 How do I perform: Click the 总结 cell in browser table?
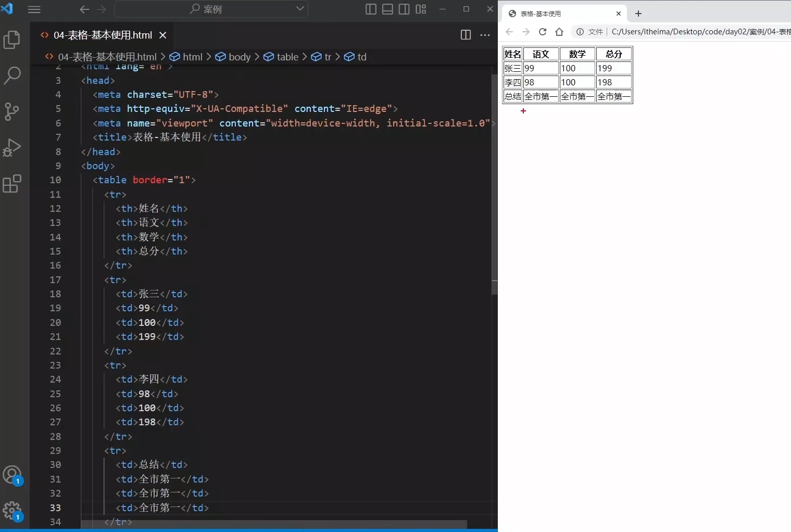(513, 96)
